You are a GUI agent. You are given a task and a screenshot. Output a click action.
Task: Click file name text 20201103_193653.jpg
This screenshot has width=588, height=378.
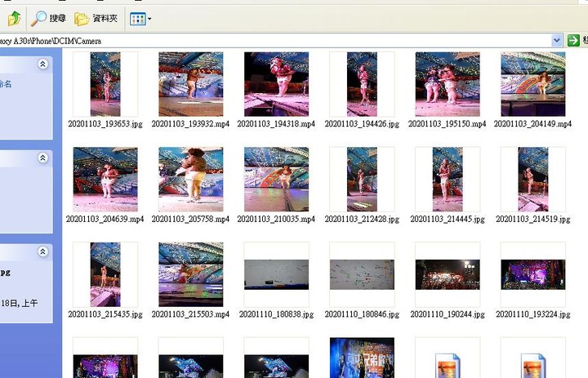coord(105,124)
